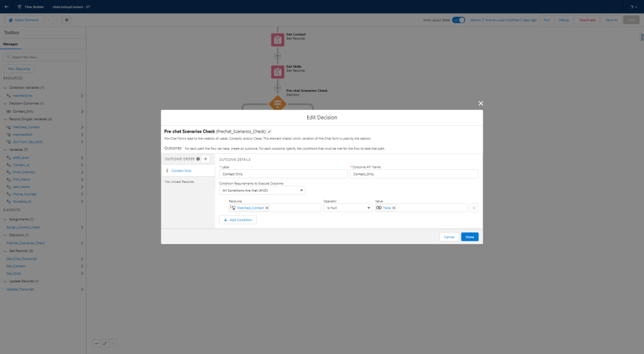Toggle the Auto-Layout (Beta) switch
Viewport: 644px width, 354px height.
[x=458, y=20]
